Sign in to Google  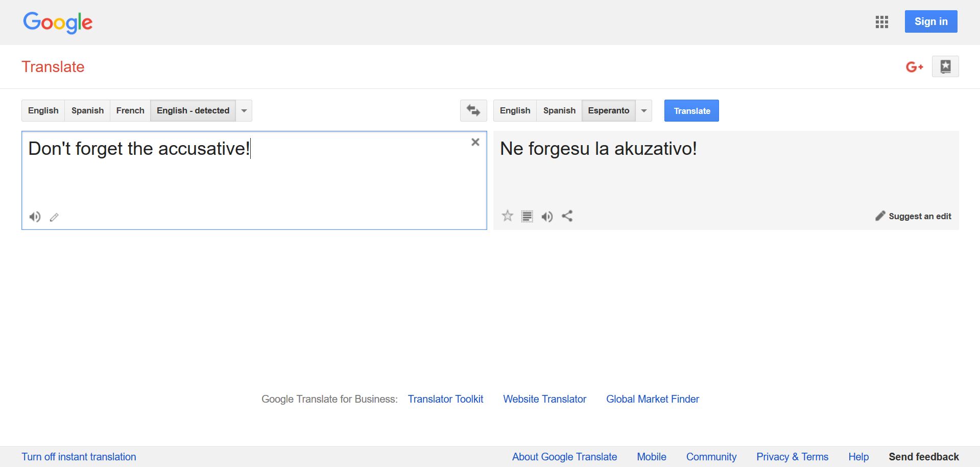coord(930,21)
